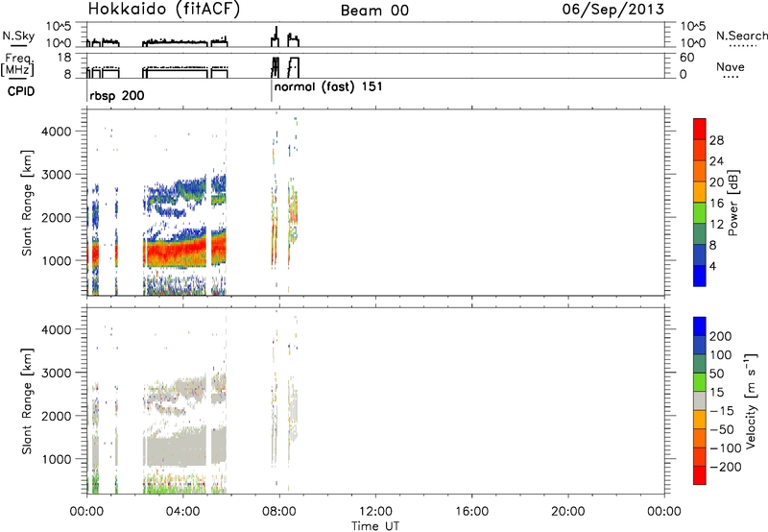Image resolution: width=768 pixels, height=532 pixels.
Task: Click the 20:00 time tick label
Action: tap(568, 512)
